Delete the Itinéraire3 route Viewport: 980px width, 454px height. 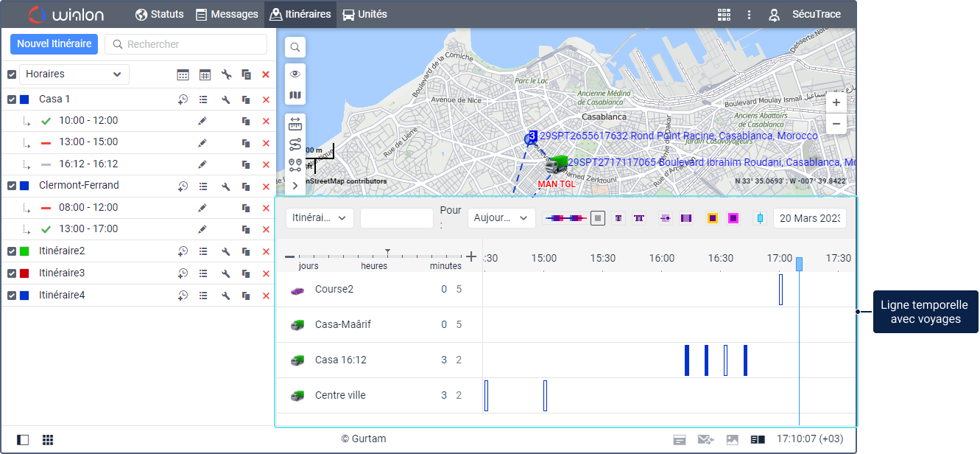click(x=266, y=273)
